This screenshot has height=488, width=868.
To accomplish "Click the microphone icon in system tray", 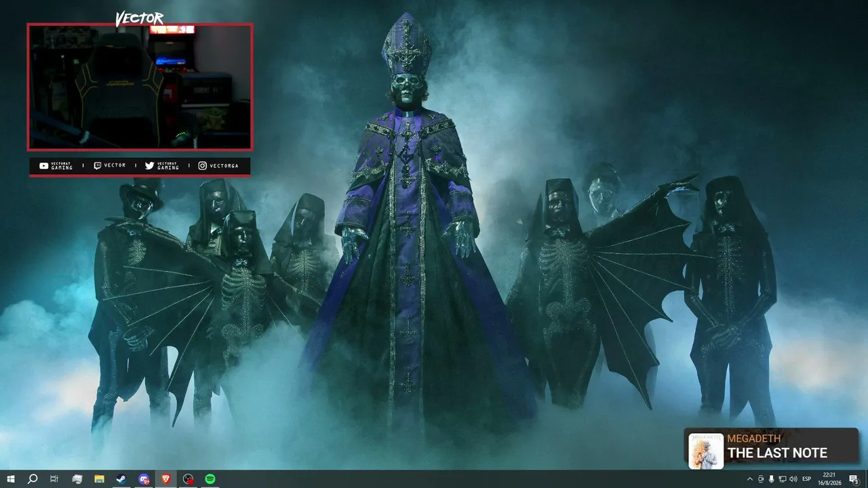I will tap(771, 479).
